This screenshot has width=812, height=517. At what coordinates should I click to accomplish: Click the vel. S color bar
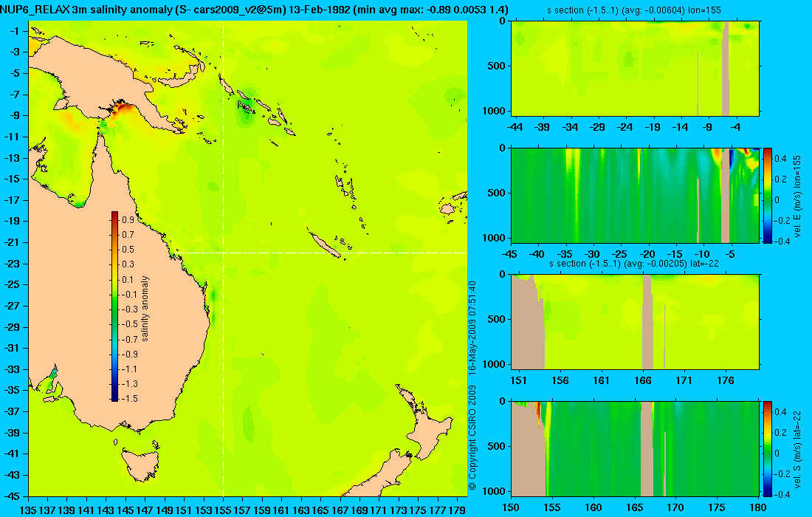767,448
